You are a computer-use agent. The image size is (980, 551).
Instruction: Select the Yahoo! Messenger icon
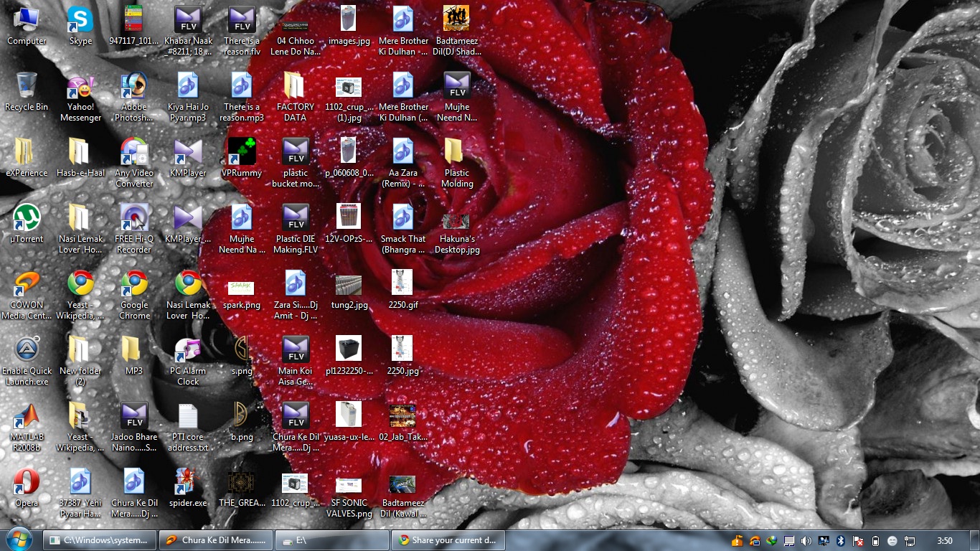80,88
